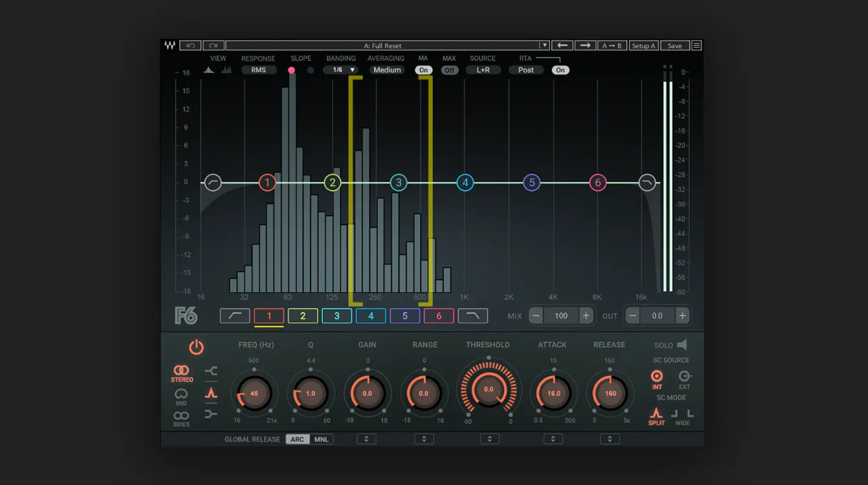Load the next preset with right arrow
Viewport: 868px width, 485px height.
tap(586, 45)
